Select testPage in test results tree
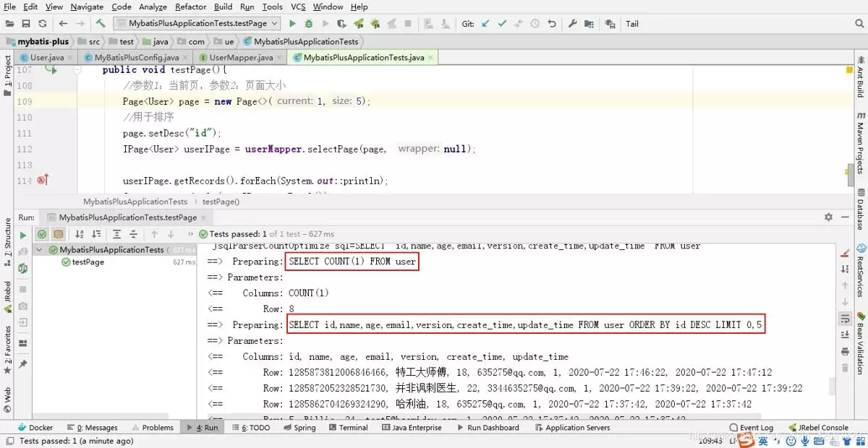Image resolution: width=868 pixels, height=448 pixels. tap(88, 262)
